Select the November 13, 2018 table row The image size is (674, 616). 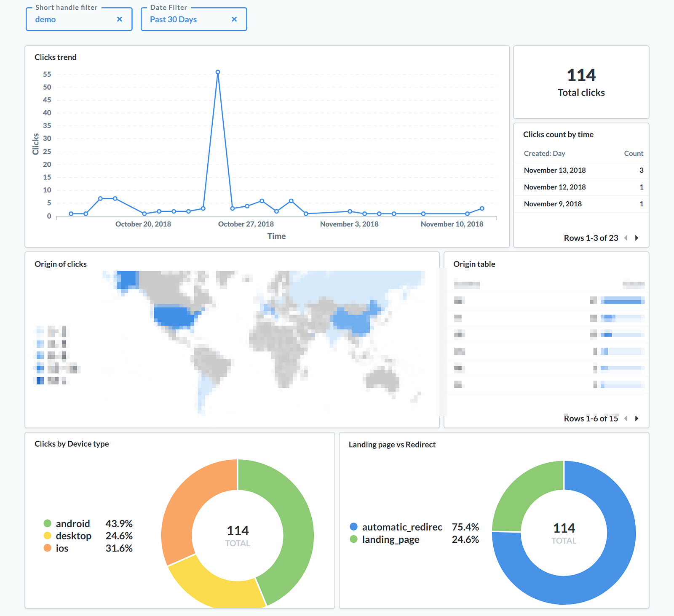click(581, 170)
